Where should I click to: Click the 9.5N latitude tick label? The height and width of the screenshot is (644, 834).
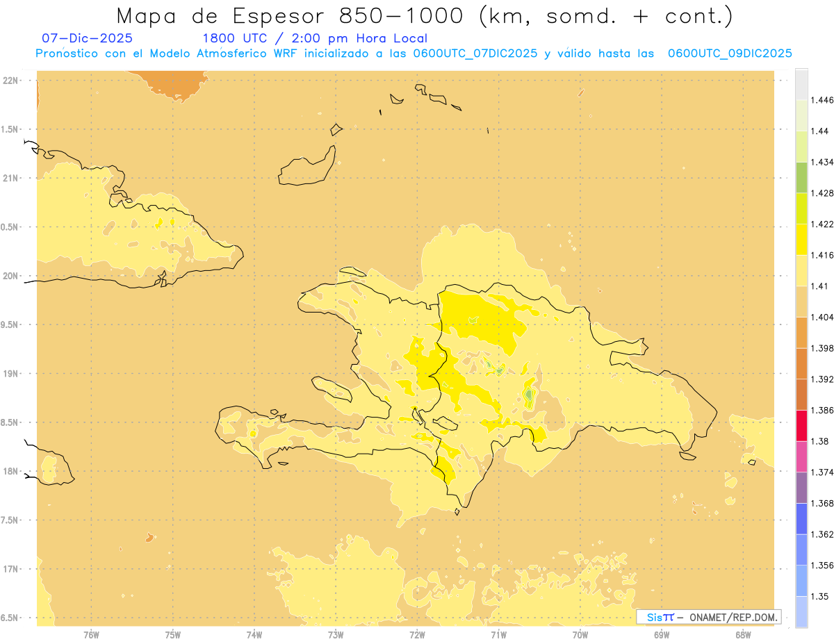(10, 324)
